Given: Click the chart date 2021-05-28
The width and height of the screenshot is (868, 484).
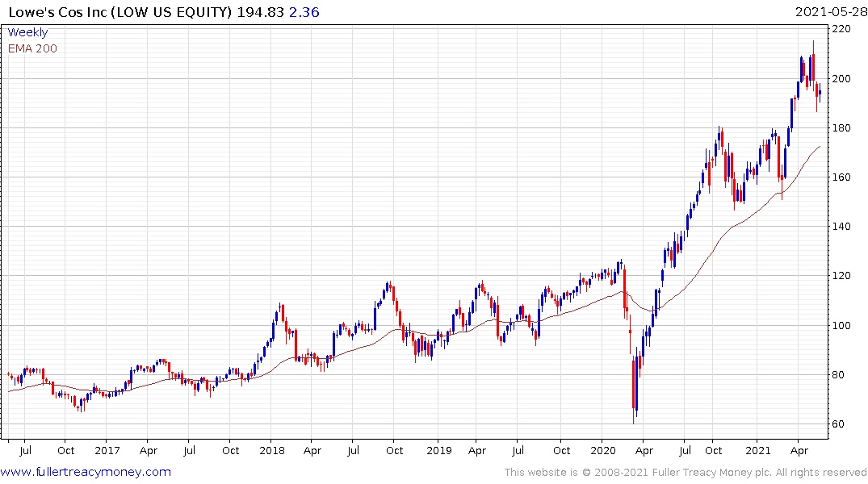Looking at the screenshot, I should point(830,12).
